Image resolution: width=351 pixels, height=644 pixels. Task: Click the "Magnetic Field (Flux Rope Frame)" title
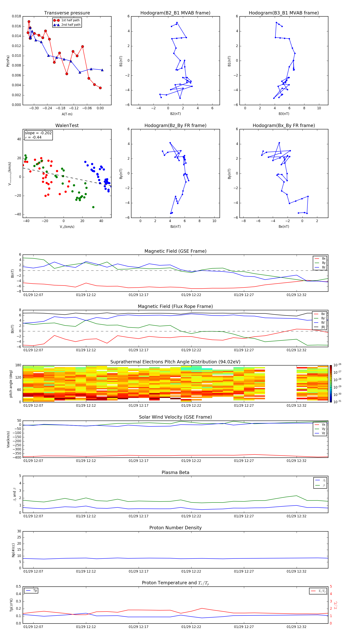pyautogui.click(x=175, y=306)
